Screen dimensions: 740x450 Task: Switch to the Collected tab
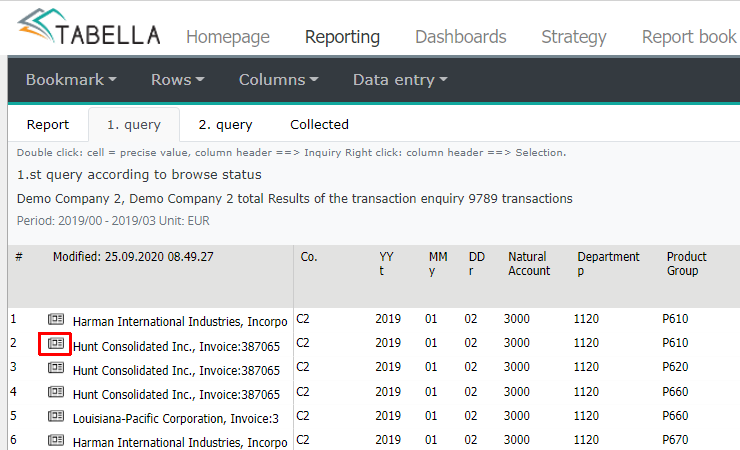[319, 125]
